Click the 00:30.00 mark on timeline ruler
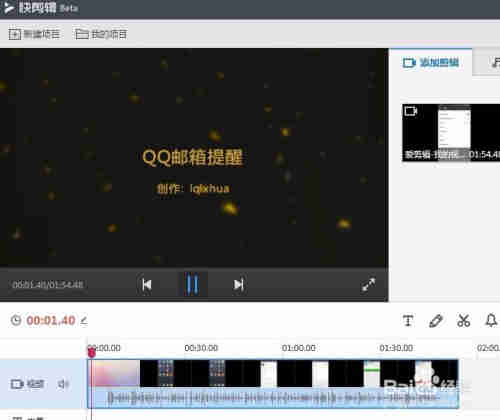 201,348
